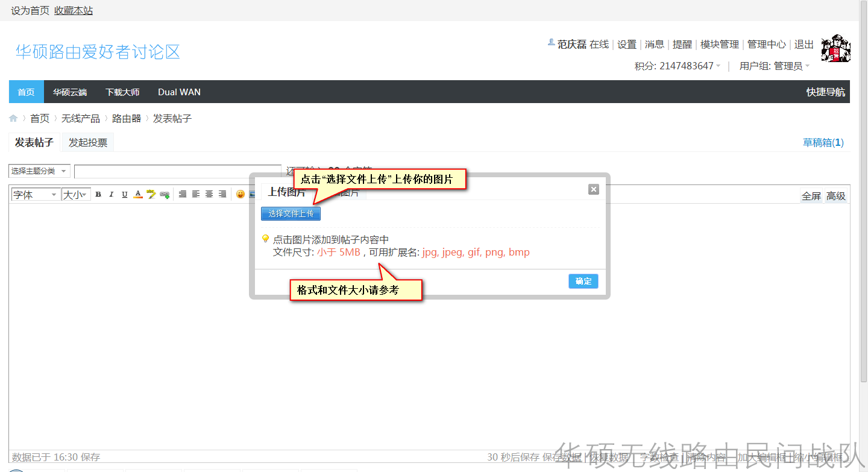The image size is (868, 472).
Task: Open the 消息 messages link
Action: coord(655,44)
